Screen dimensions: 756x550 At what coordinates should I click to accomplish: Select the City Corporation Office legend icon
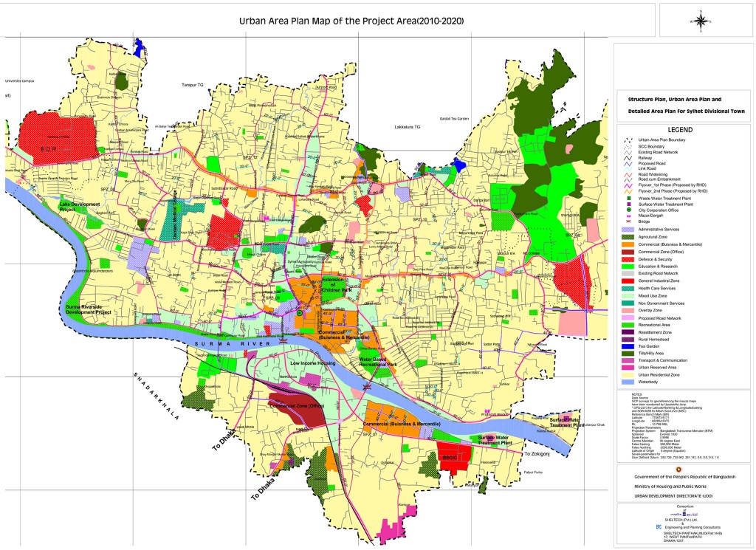(628, 210)
